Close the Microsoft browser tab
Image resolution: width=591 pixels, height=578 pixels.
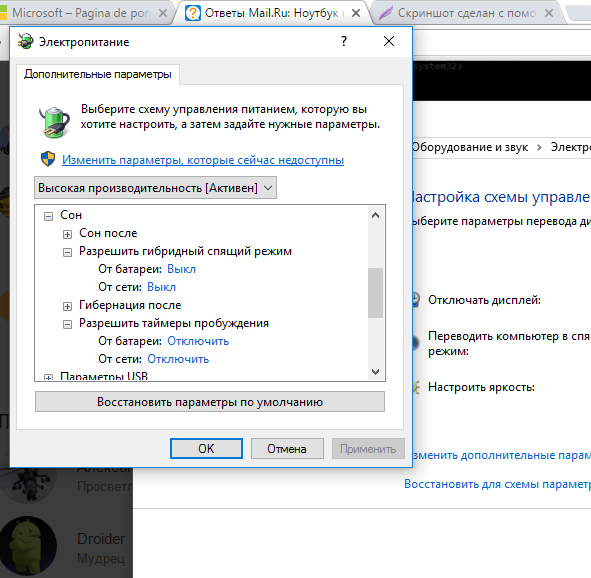coord(163,14)
